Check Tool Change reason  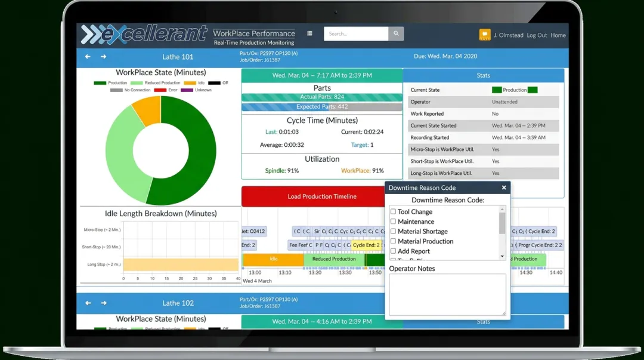tap(393, 211)
